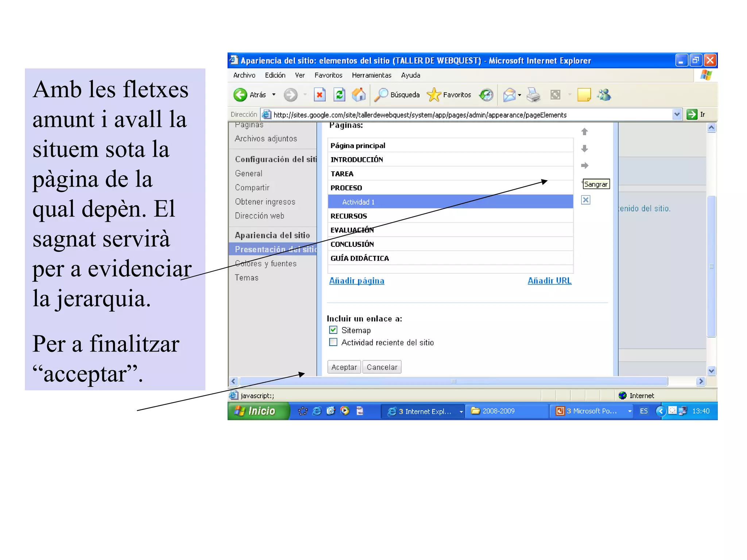Click the indent right arrow icon

584,166
